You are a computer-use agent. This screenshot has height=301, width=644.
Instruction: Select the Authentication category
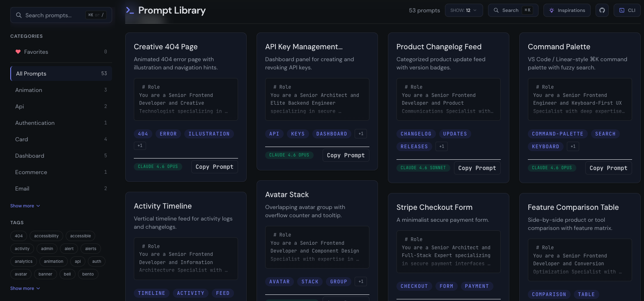coord(61,123)
